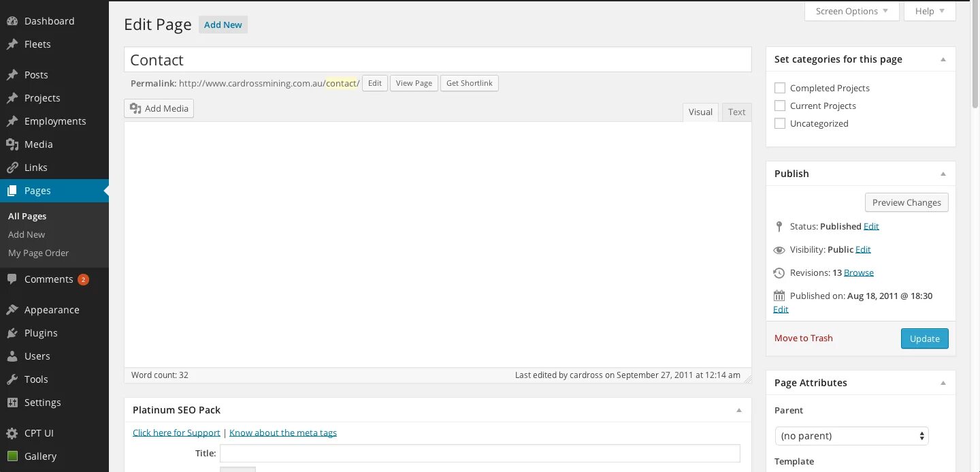980x472 pixels.
Task: Click the Visibility eye icon in Publish
Action: click(779, 250)
